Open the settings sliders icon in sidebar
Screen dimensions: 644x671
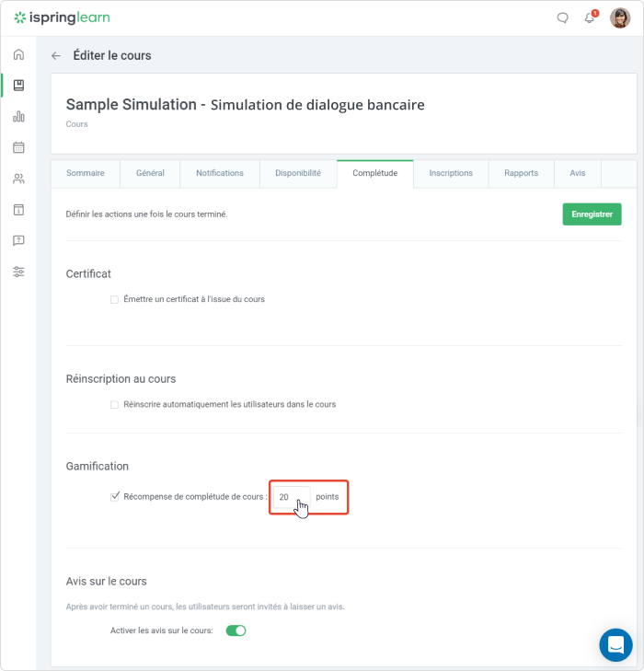tap(18, 272)
